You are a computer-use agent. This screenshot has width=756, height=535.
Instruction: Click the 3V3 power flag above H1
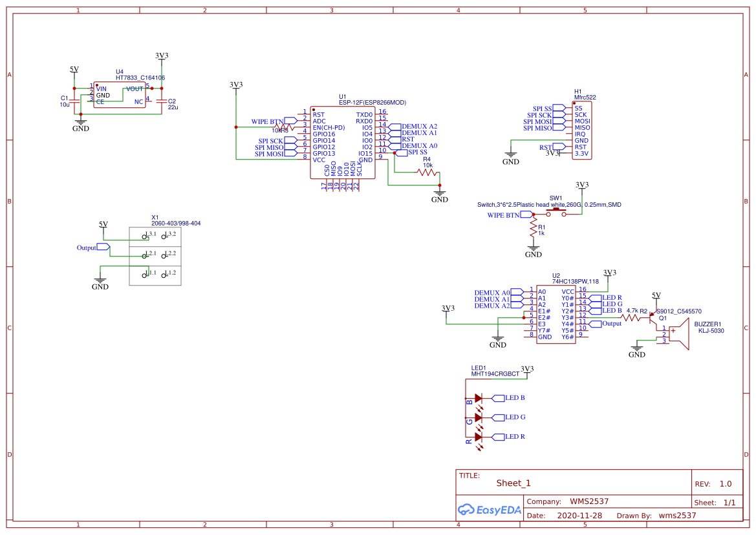pyautogui.click(x=555, y=153)
